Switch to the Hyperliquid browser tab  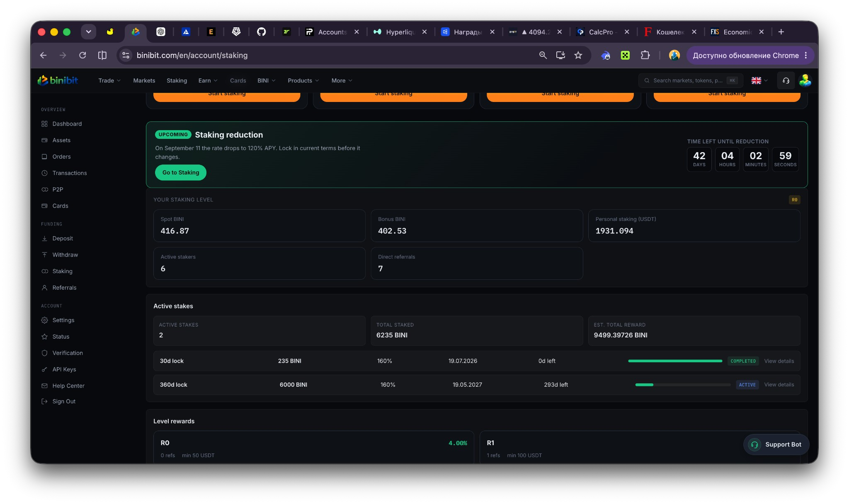[x=400, y=32]
